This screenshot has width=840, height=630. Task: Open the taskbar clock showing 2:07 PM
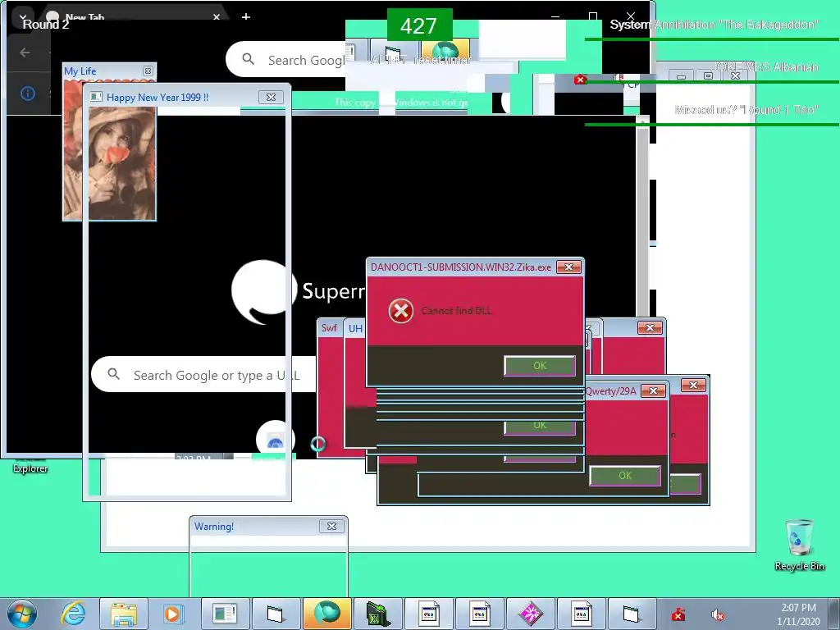pyautogui.click(x=798, y=614)
